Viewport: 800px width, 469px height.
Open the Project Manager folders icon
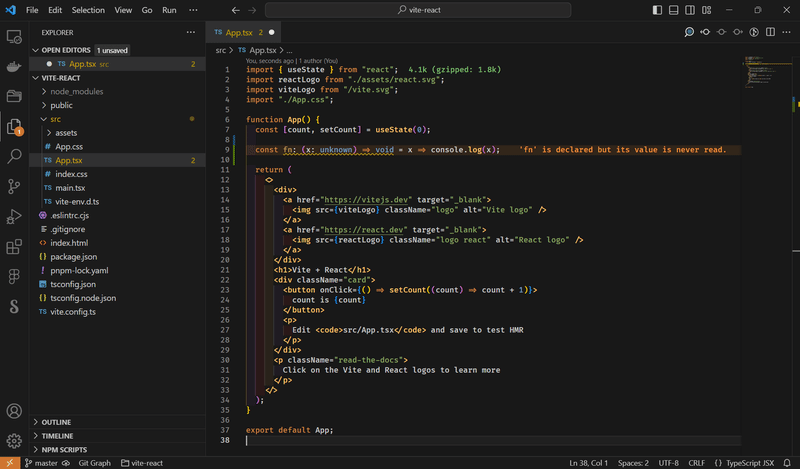pos(14,96)
